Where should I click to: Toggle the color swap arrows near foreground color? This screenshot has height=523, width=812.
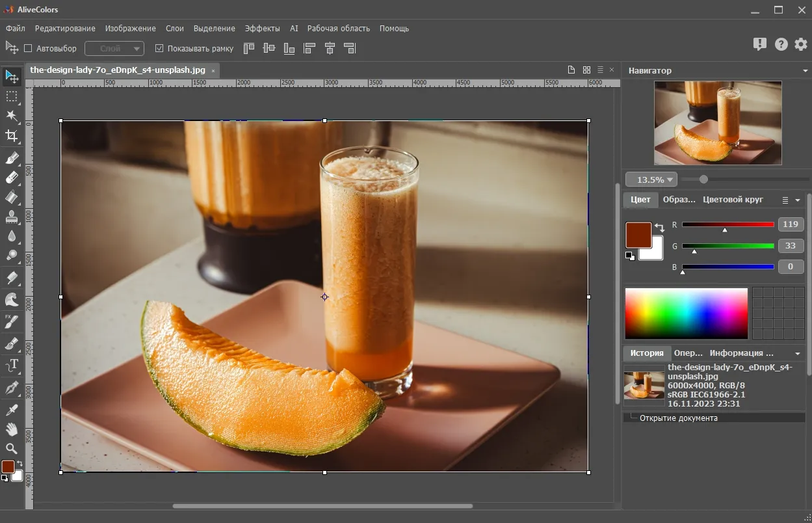661,226
